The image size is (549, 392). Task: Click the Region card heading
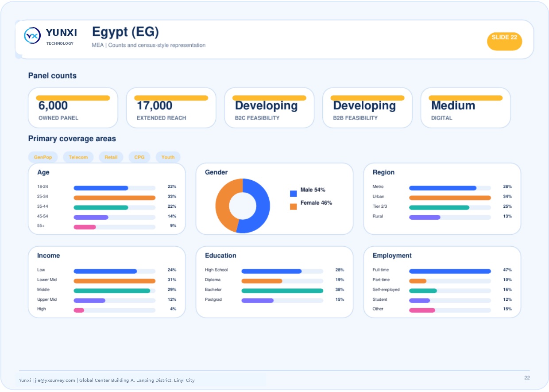[383, 172]
